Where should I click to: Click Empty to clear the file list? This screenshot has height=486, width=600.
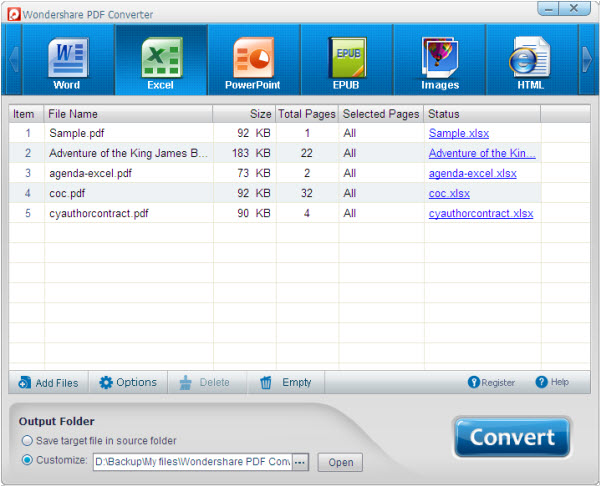point(286,382)
